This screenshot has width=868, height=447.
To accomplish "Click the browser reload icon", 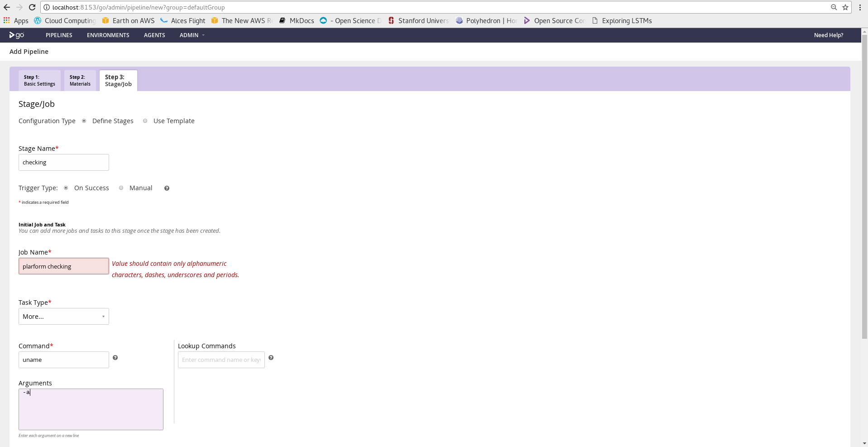I will [x=32, y=7].
